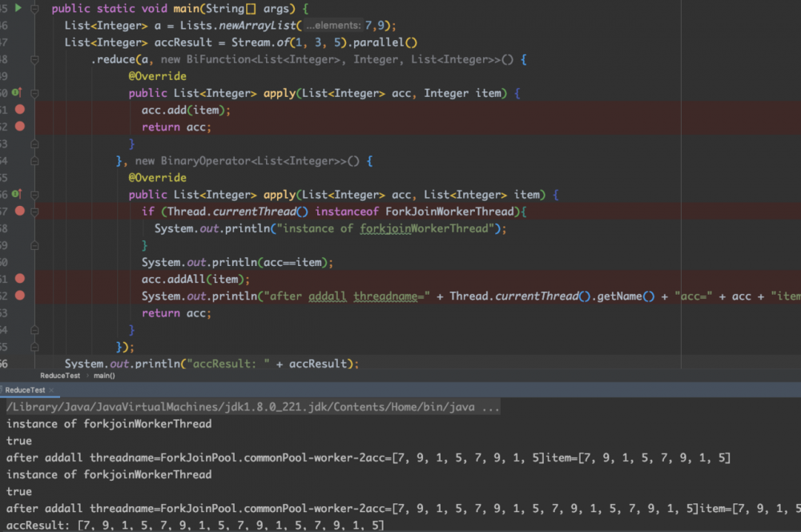Click the overriding method icon beside the first apply method
Image resolution: width=801 pixels, height=532 pixels.
15,93
